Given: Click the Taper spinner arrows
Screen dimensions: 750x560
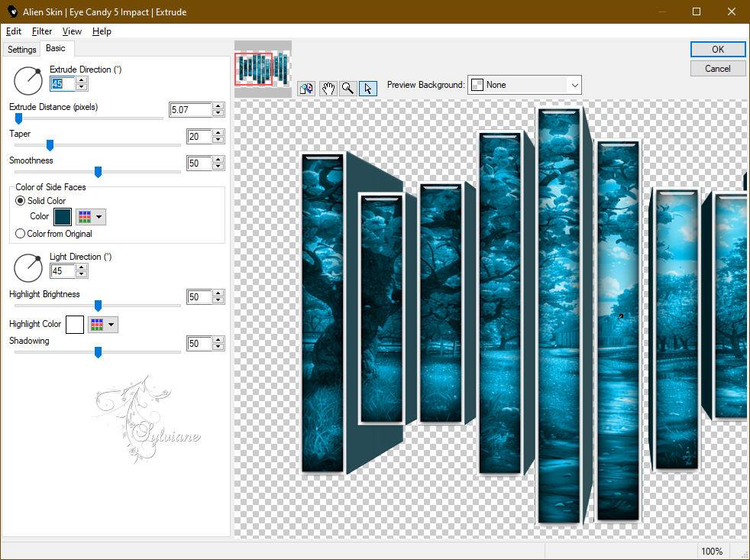Looking at the screenshot, I should (x=218, y=137).
